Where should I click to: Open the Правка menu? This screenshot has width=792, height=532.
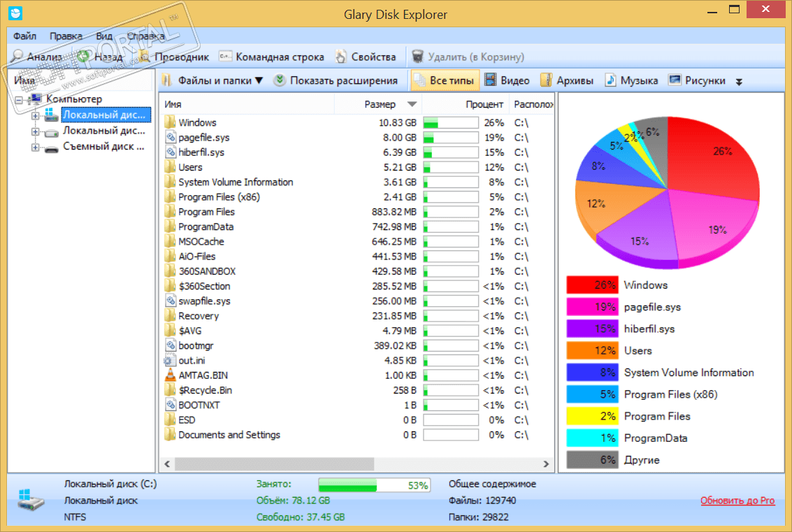pyautogui.click(x=66, y=36)
